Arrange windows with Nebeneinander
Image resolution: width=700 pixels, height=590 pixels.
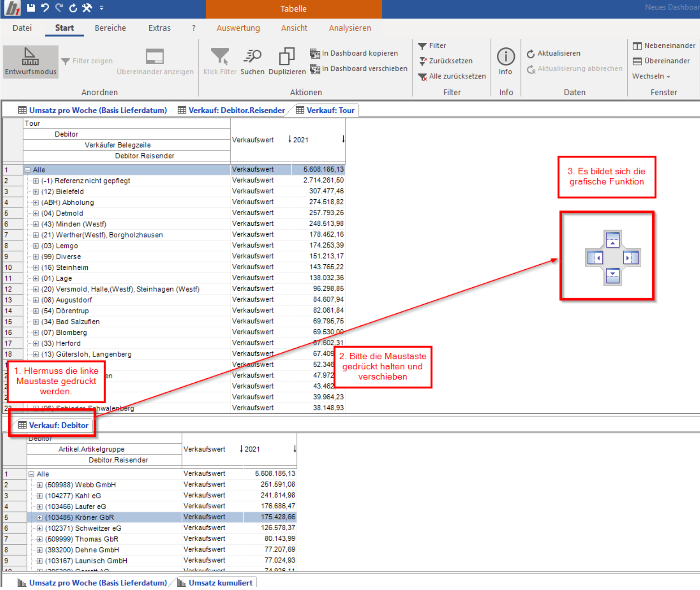664,45
